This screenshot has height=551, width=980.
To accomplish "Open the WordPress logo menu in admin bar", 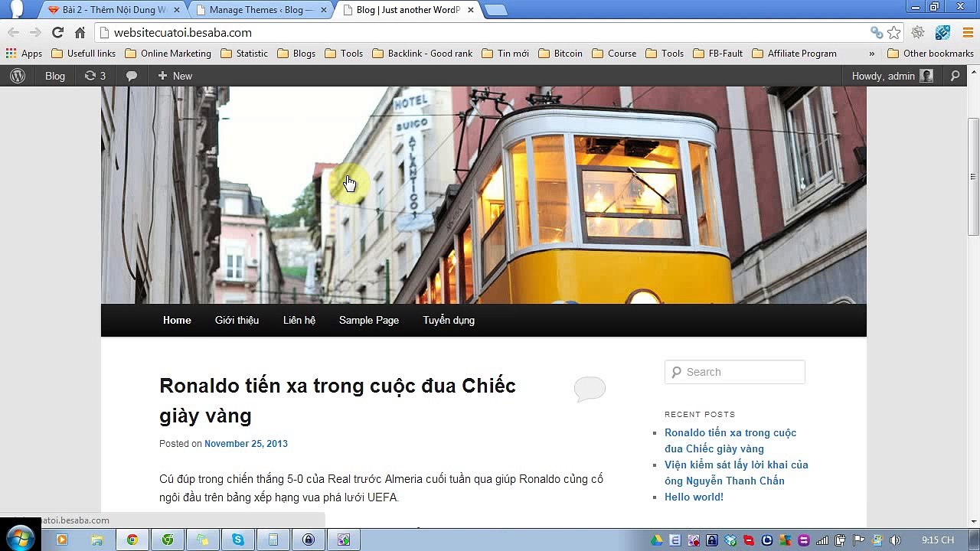I will point(18,76).
